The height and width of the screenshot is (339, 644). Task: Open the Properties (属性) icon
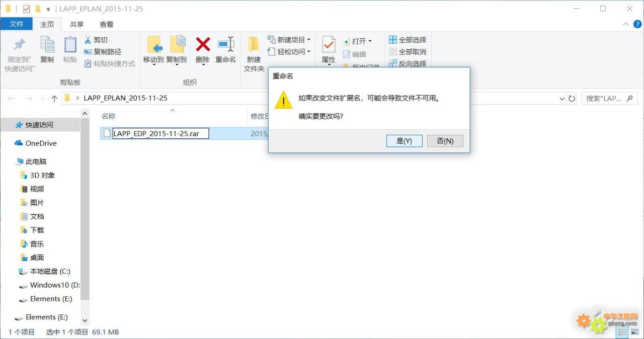coord(329,44)
